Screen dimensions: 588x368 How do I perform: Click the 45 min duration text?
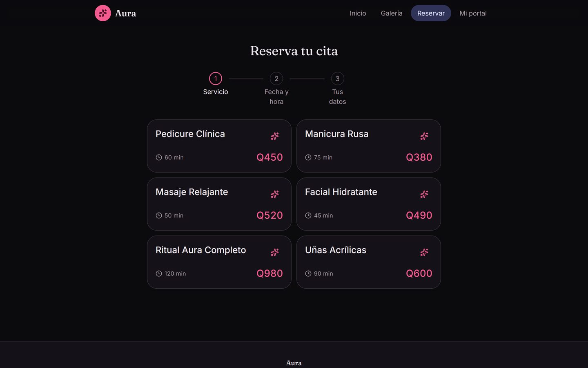click(323, 215)
